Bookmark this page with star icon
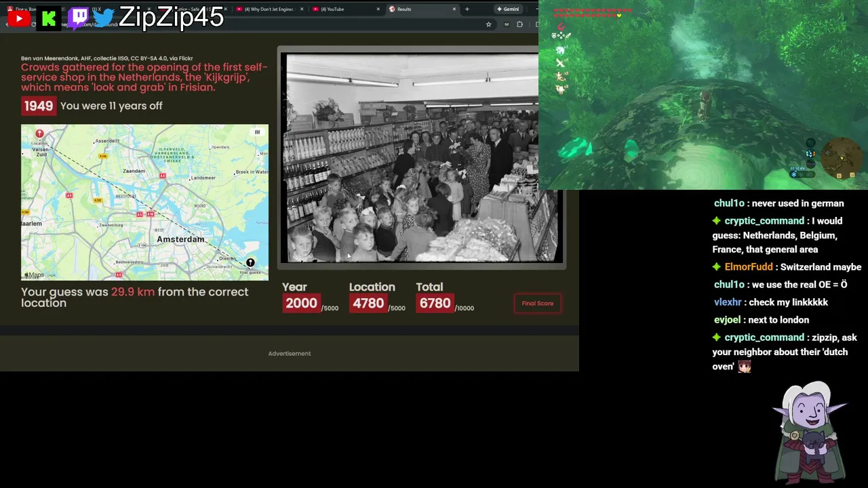The width and height of the screenshot is (868, 488). pyautogui.click(x=488, y=24)
